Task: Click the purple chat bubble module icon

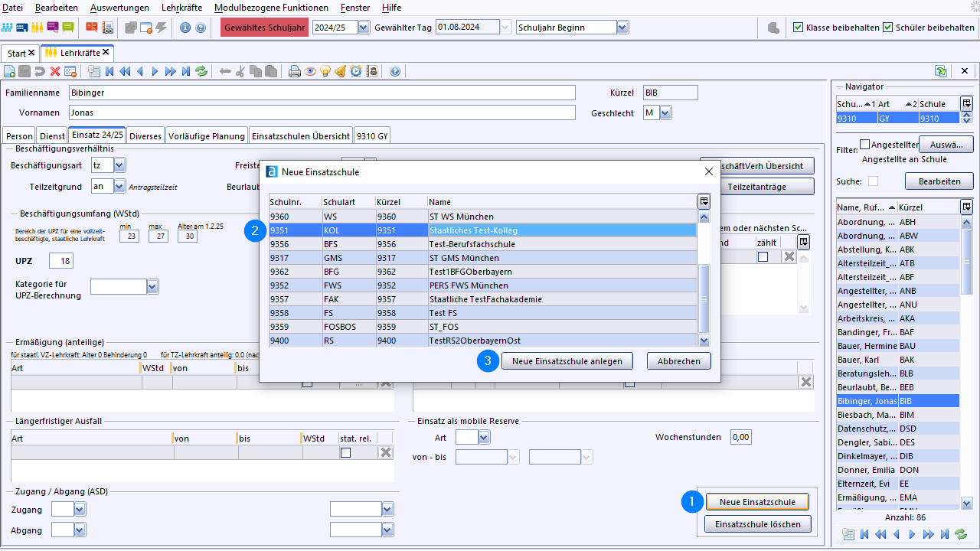Action: [53, 28]
